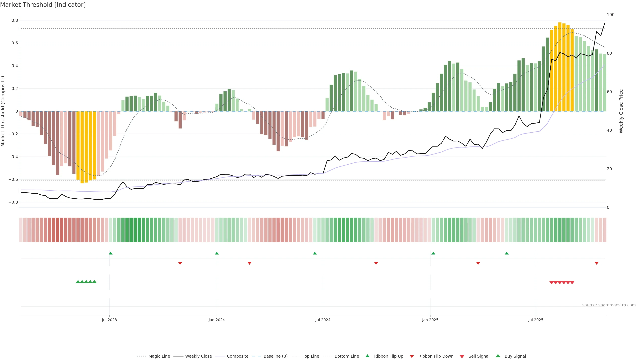Toggle the Magic Line legend entry

coord(159,356)
